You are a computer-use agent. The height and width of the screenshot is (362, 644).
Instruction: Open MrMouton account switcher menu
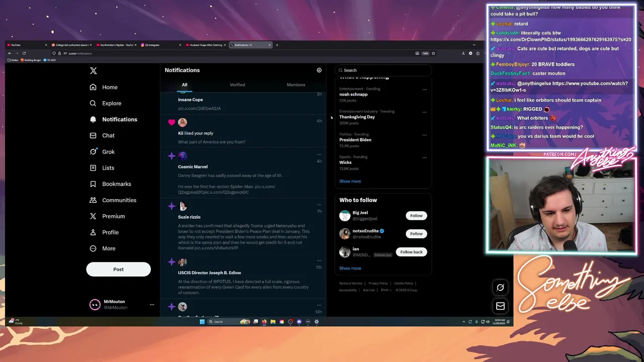click(x=151, y=305)
